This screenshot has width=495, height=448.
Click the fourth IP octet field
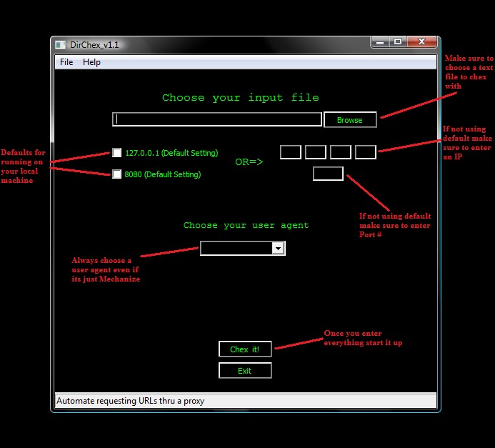[366, 152]
